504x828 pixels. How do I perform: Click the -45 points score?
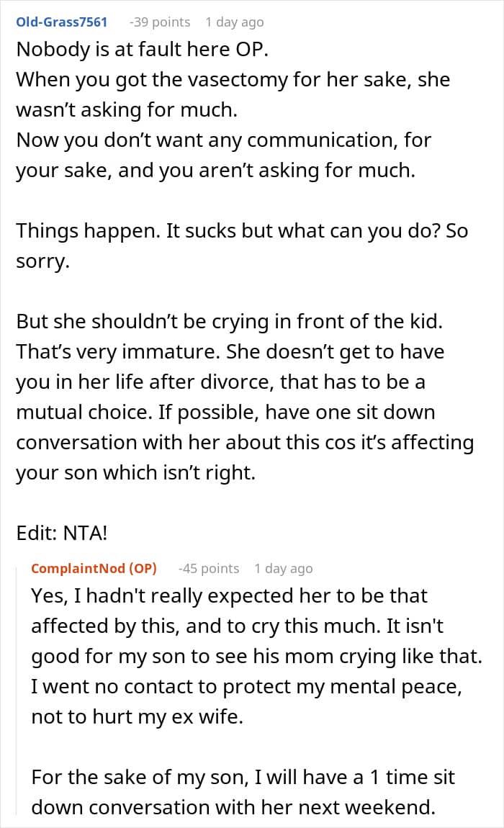tap(208, 568)
